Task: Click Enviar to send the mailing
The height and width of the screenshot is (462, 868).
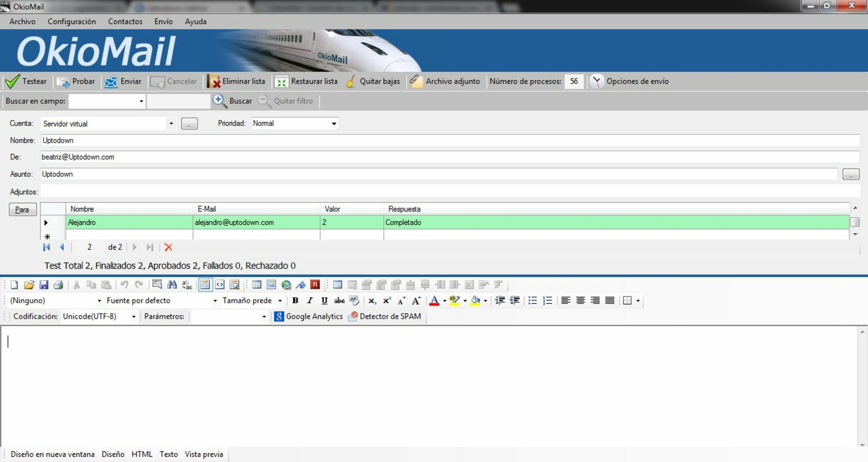Action: point(123,81)
